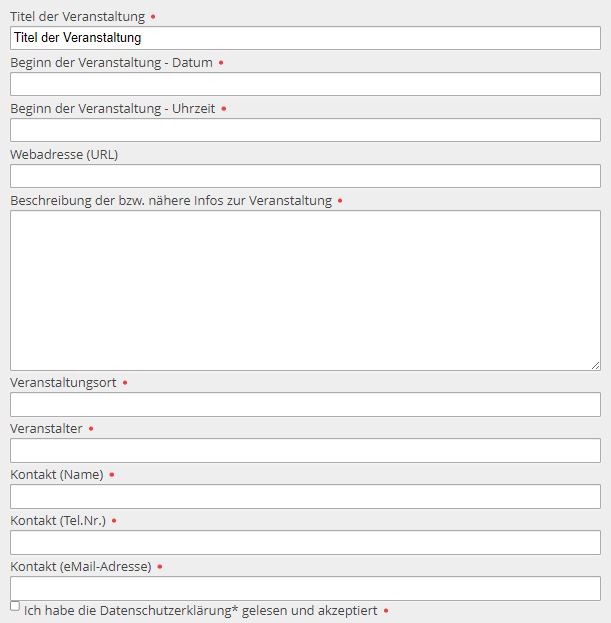The image size is (611, 623).
Task: Select the Veranstalter text field
Action: (x=305, y=450)
